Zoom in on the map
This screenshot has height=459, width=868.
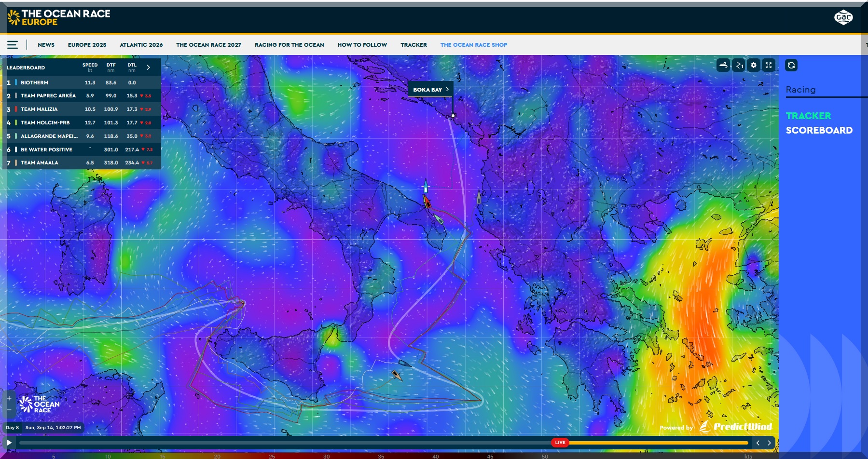pos(9,398)
